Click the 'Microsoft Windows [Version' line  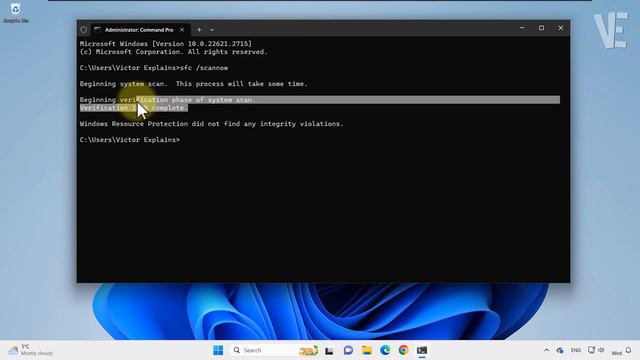pyautogui.click(x=166, y=44)
